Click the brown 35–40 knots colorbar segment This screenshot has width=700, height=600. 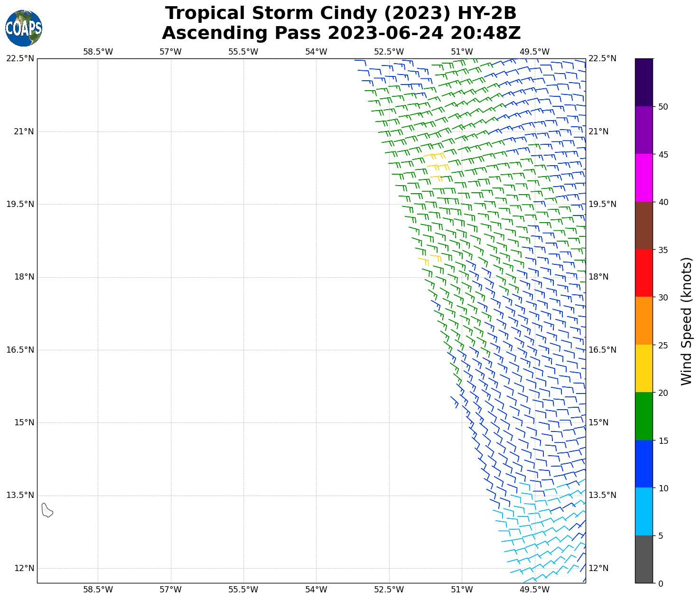coord(644,225)
